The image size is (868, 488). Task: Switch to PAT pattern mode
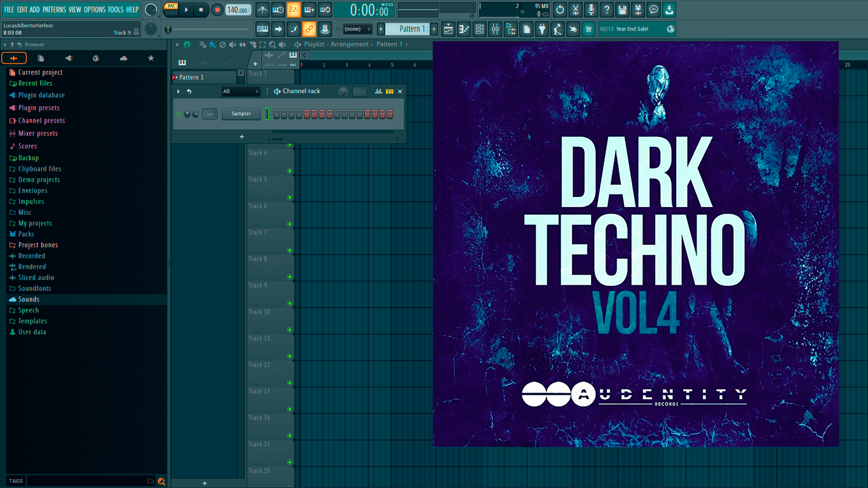pyautogui.click(x=171, y=6)
